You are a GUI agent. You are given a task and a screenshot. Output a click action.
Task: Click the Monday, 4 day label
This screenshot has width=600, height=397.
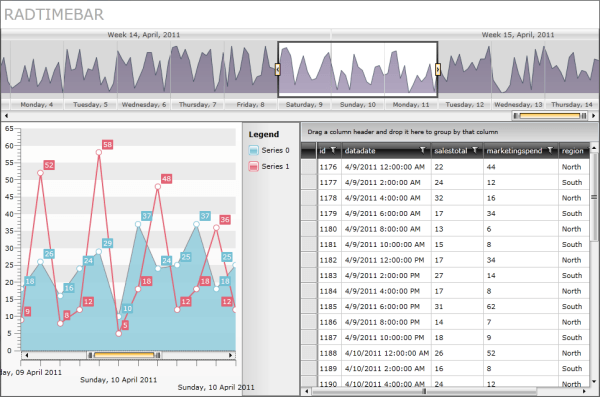37,104
